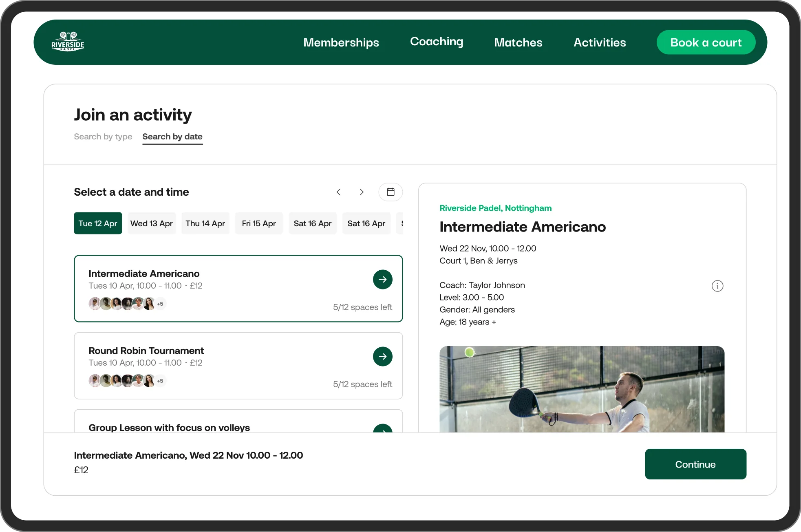Open the Group Lesson arrow button

(x=382, y=428)
